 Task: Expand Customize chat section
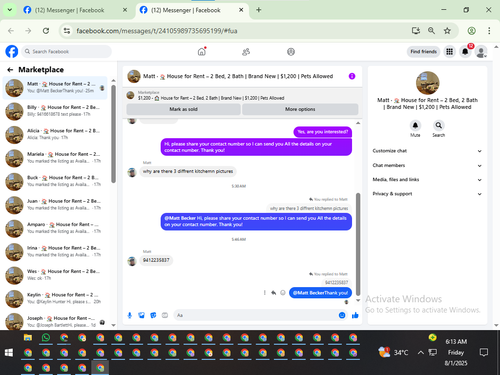pyautogui.click(x=427, y=151)
